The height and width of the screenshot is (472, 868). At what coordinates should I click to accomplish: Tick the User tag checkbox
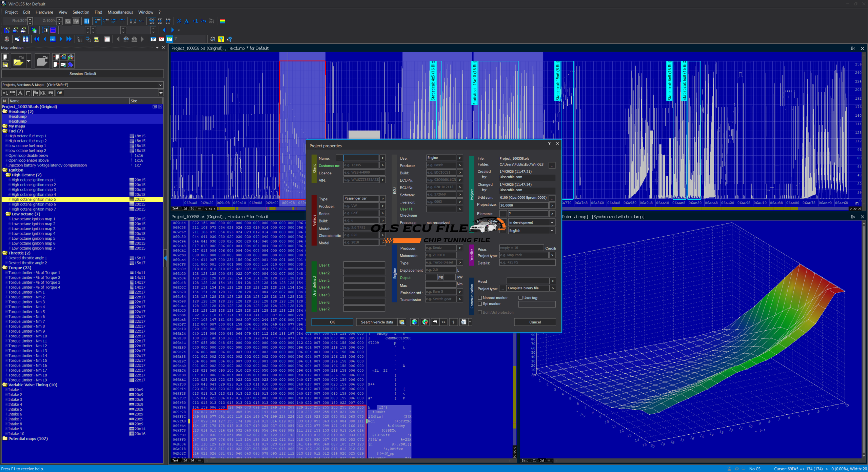click(x=520, y=298)
